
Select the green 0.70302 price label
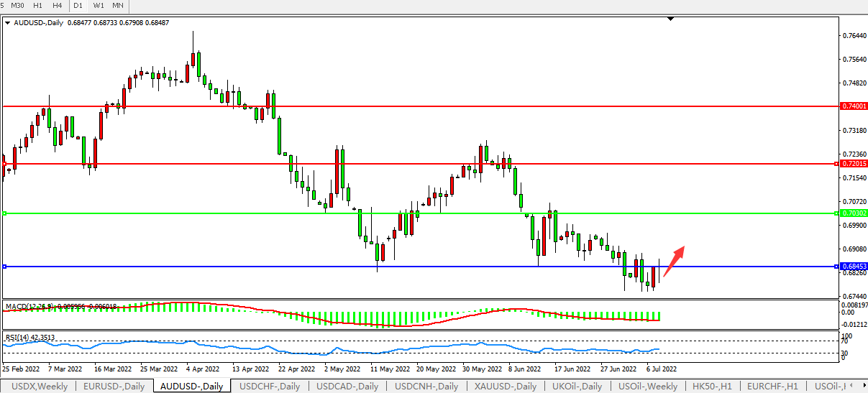[x=854, y=213]
